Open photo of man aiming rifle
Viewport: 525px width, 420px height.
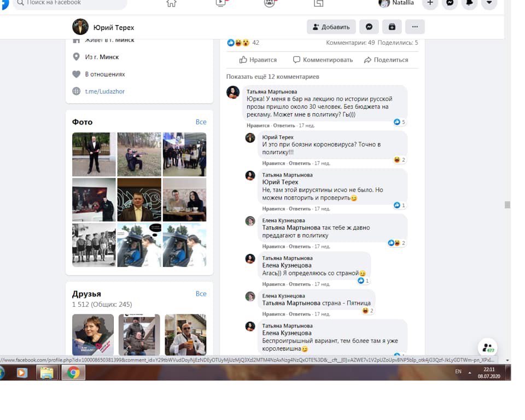click(x=139, y=154)
